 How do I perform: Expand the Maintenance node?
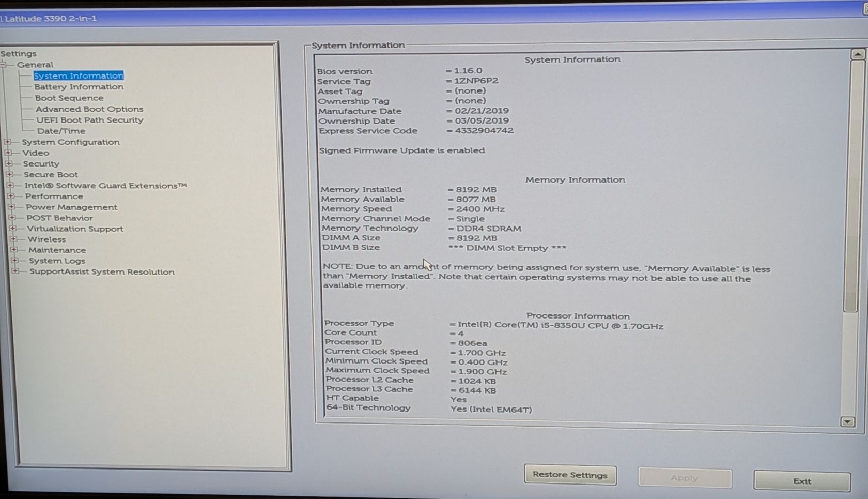coord(14,250)
